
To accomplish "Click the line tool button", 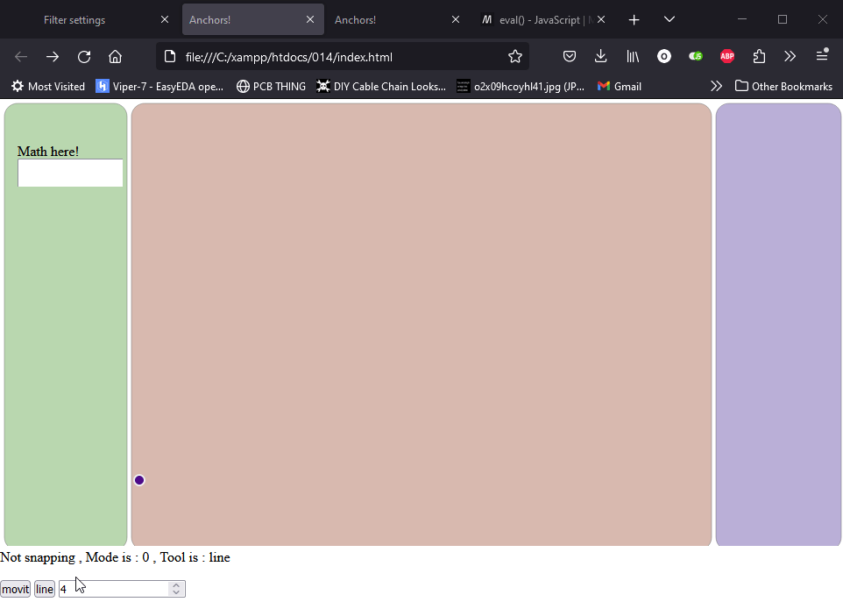I will point(45,589).
